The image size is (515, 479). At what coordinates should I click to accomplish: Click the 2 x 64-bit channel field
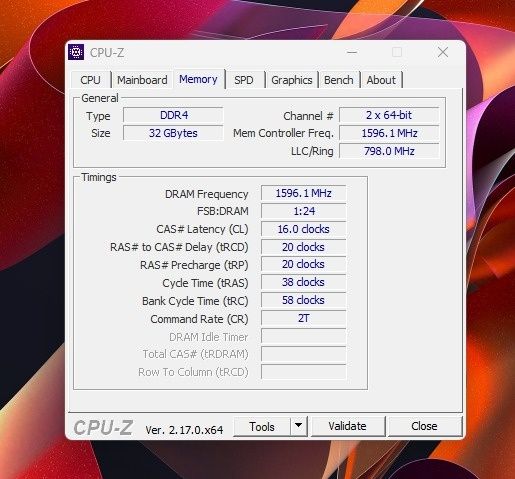(x=389, y=115)
